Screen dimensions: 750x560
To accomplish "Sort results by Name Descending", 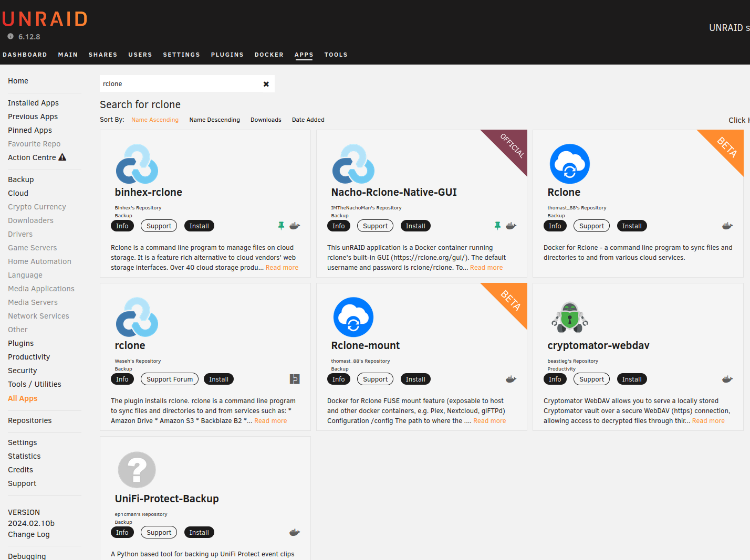I will click(x=214, y=120).
